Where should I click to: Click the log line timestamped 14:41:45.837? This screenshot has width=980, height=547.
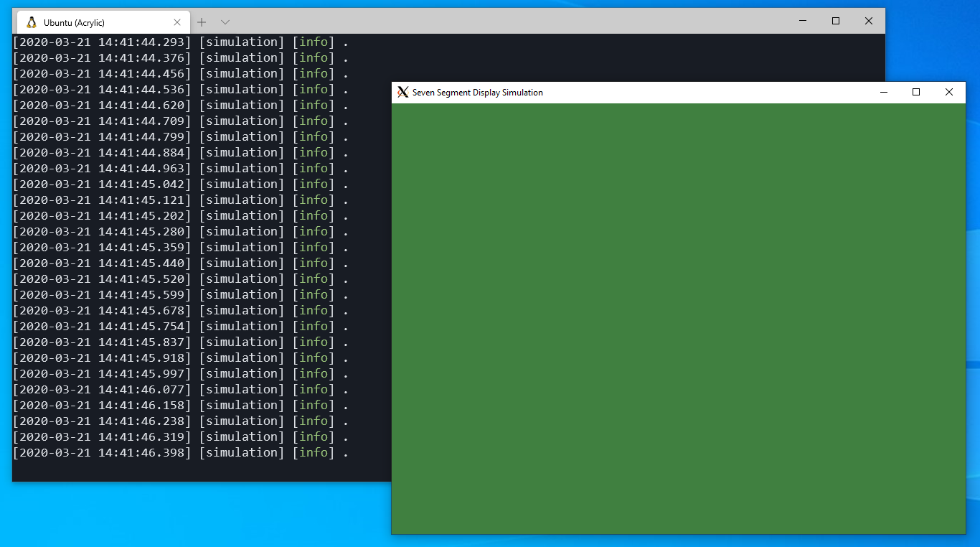pos(182,342)
